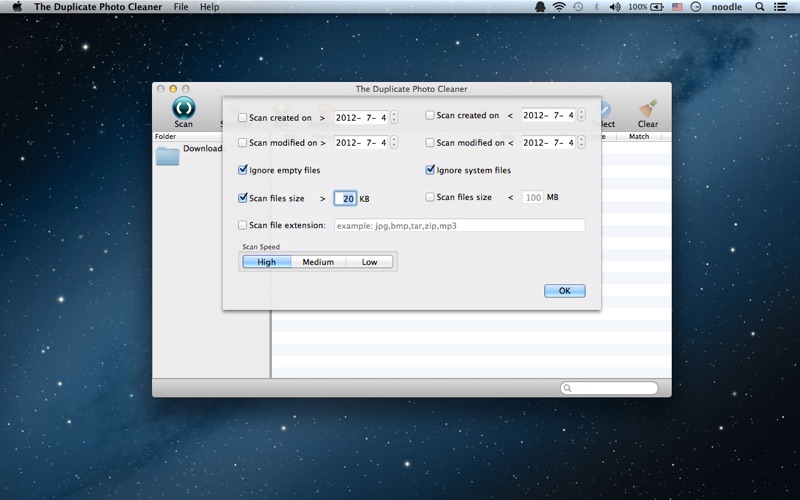
Task: Click modified-on greater-than date field
Action: click(x=361, y=142)
